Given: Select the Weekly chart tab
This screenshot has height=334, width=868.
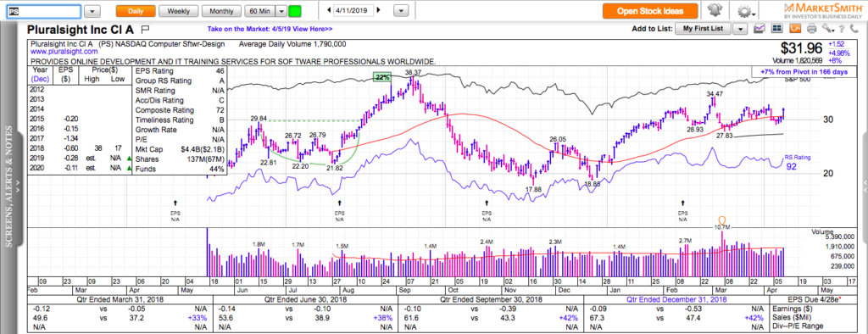Looking at the screenshot, I should (x=178, y=11).
